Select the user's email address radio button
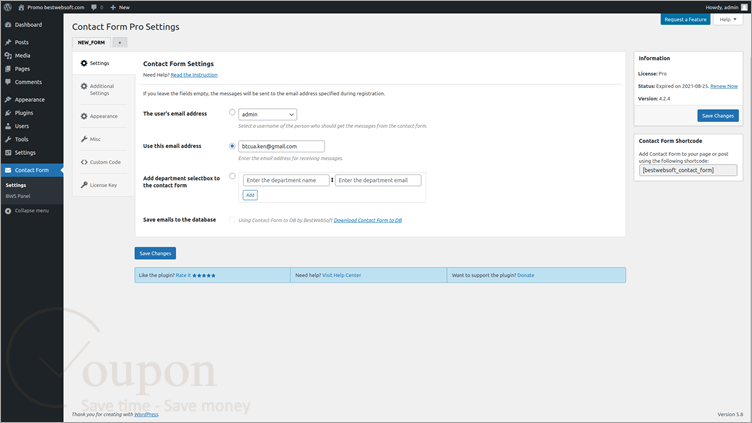752x423 pixels. tap(232, 112)
